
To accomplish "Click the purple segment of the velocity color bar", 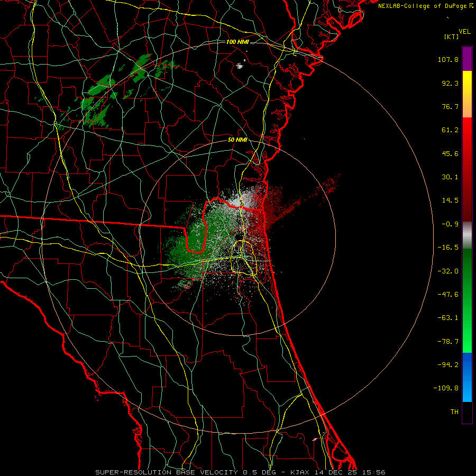I will point(467,59).
